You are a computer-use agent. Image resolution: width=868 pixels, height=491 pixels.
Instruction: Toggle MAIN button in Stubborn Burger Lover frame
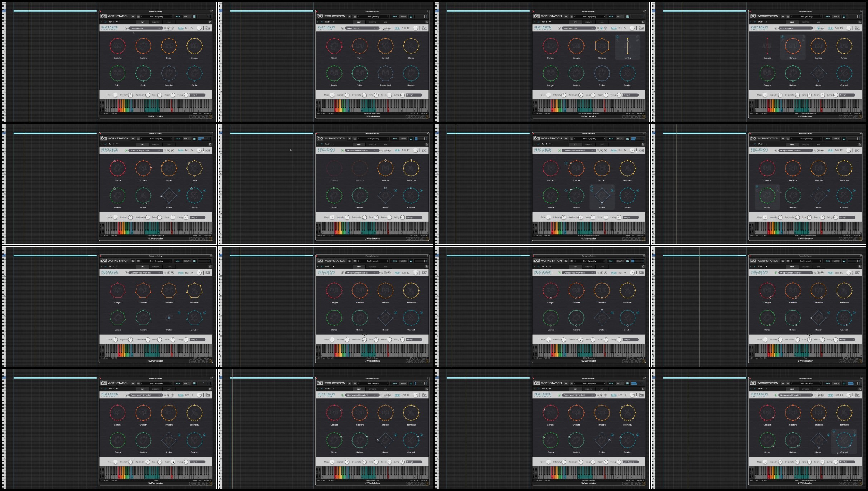(178, 139)
